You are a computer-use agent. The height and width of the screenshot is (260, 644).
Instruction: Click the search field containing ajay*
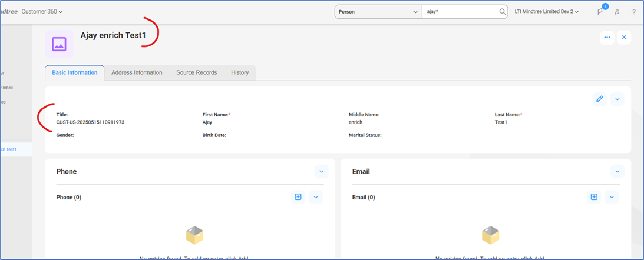460,12
